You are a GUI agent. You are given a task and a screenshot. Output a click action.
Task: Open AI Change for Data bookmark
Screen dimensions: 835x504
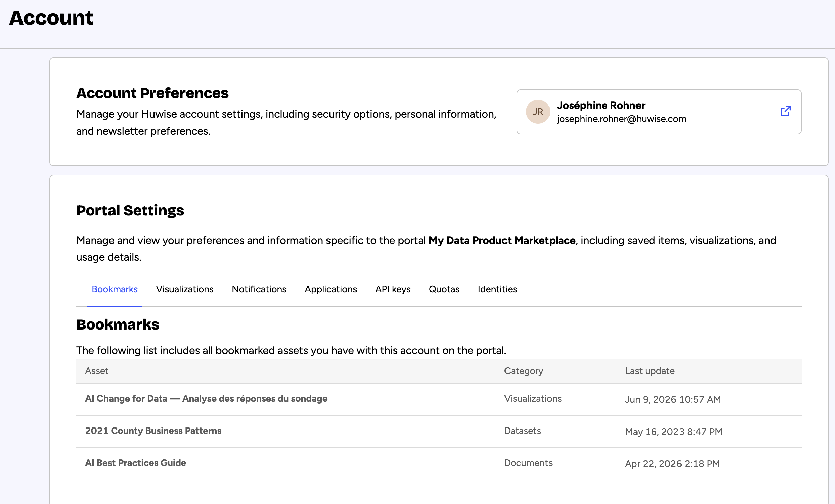(206, 398)
